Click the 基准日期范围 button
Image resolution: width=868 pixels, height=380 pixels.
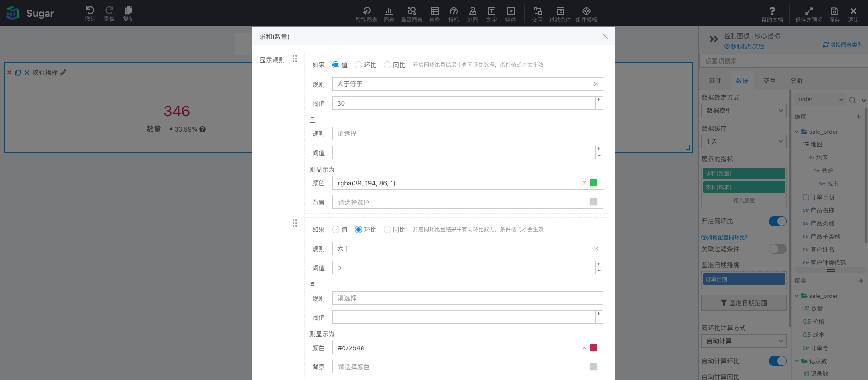click(x=744, y=303)
